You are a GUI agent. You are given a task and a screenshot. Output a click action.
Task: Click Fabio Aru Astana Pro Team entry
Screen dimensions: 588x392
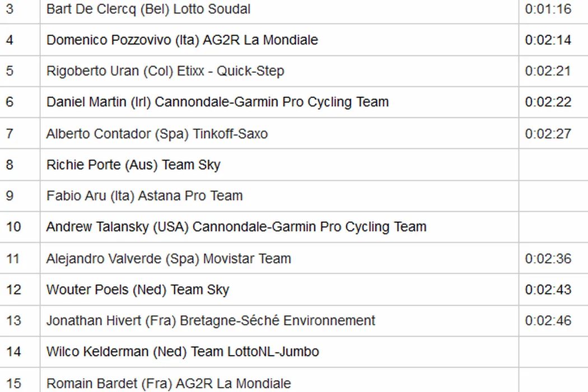pos(144,196)
